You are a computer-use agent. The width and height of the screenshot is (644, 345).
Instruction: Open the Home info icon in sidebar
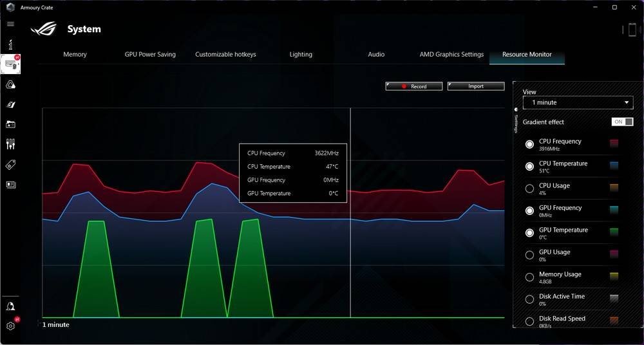point(11,45)
